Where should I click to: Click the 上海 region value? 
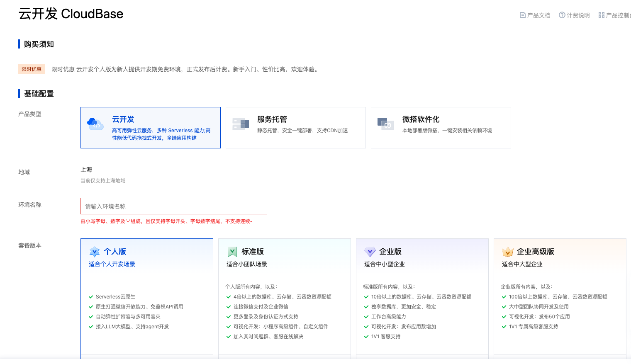(86, 170)
